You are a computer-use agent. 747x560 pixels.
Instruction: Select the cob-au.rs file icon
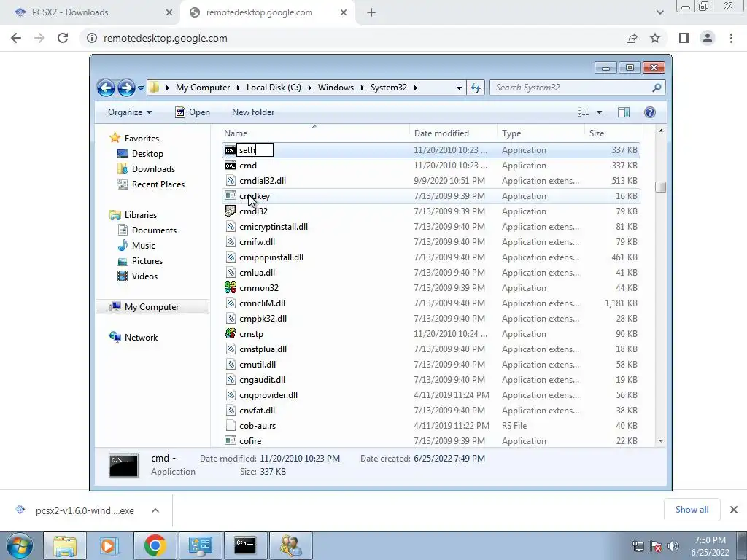tap(231, 426)
